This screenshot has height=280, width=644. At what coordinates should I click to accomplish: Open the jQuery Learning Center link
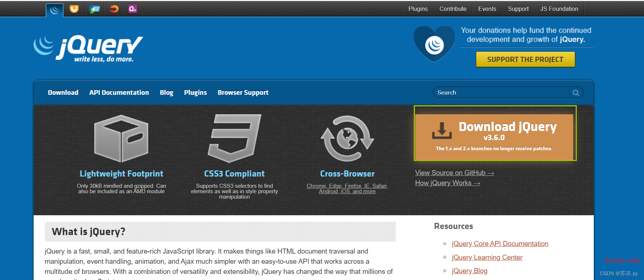pos(487,258)
